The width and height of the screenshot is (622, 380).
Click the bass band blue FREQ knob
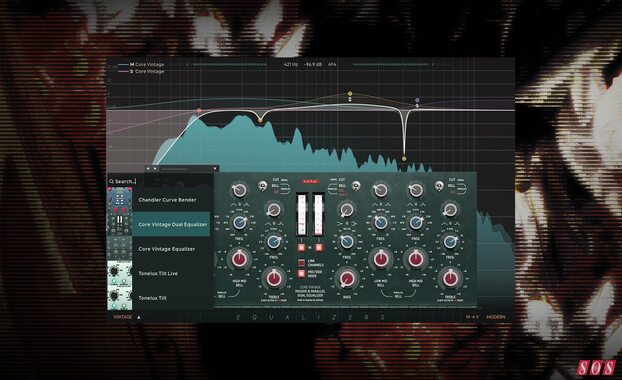[346, 242]
